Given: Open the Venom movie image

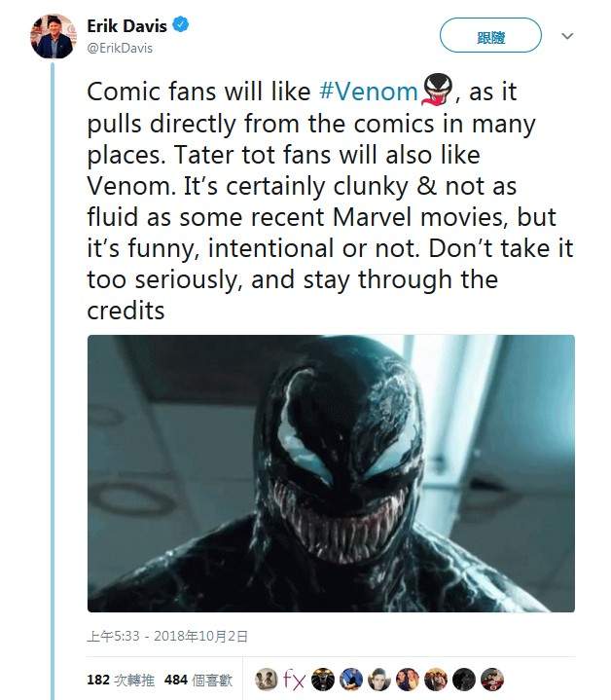Looking at the screenshot, I should pos(331,473).
